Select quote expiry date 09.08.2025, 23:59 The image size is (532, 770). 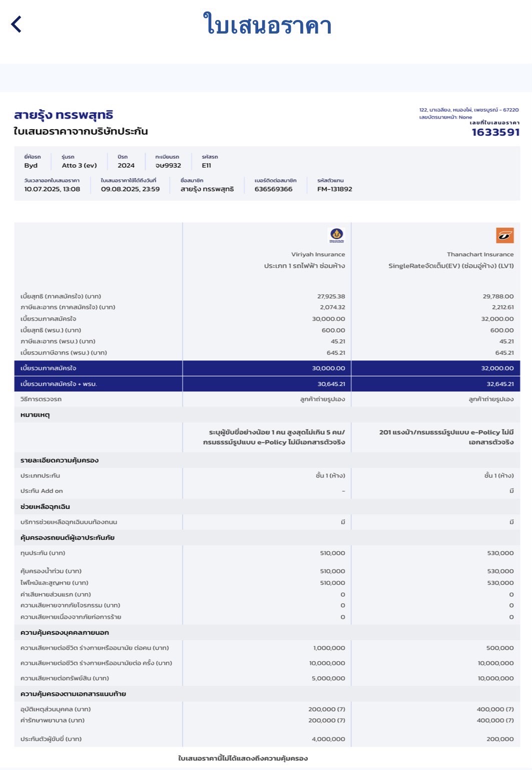(130, 189)
